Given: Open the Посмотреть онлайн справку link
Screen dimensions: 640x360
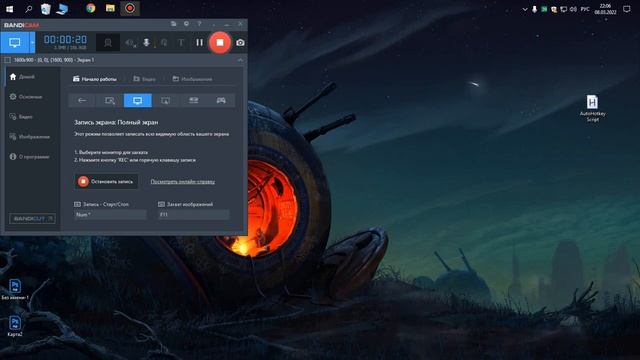Looking at the screenshot, I should click(x=182, y=182).
